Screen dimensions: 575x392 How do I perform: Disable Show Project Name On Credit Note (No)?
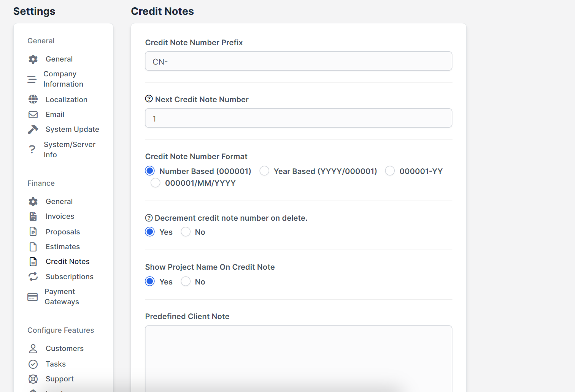point(186,281)
